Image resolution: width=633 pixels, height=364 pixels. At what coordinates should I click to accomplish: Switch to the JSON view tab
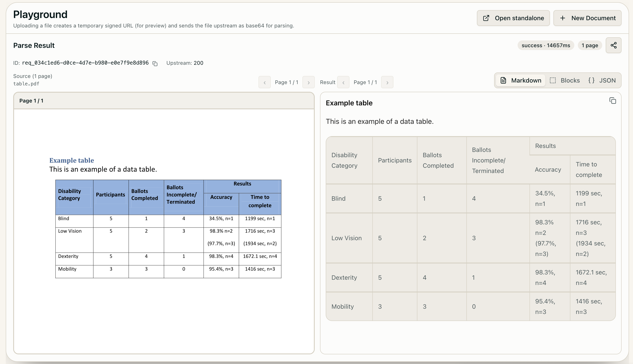(x=602, y=81)
